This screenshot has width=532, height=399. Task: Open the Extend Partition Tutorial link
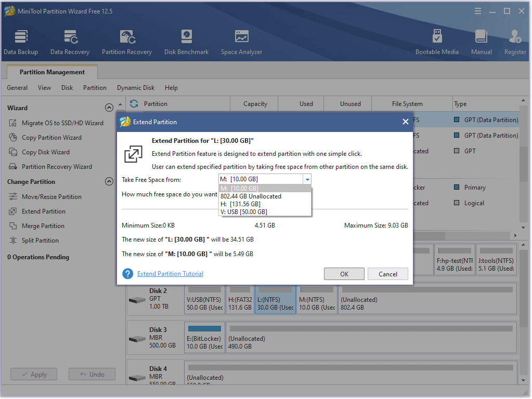(x=170, y=274)
